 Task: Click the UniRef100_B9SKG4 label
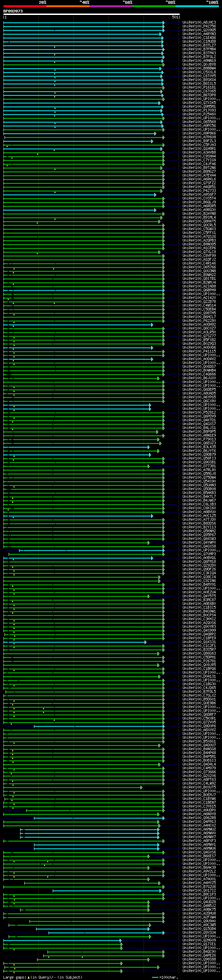click(x=199, y=80)
